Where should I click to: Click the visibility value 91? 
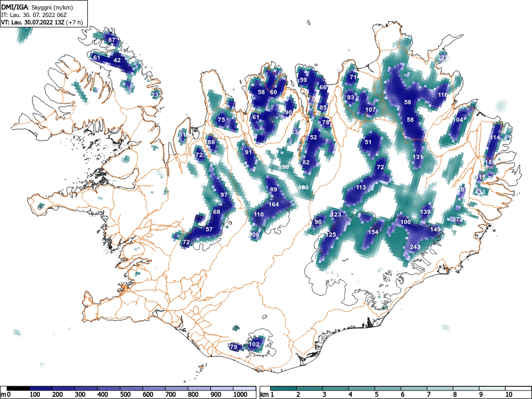[x=248, y=152]
